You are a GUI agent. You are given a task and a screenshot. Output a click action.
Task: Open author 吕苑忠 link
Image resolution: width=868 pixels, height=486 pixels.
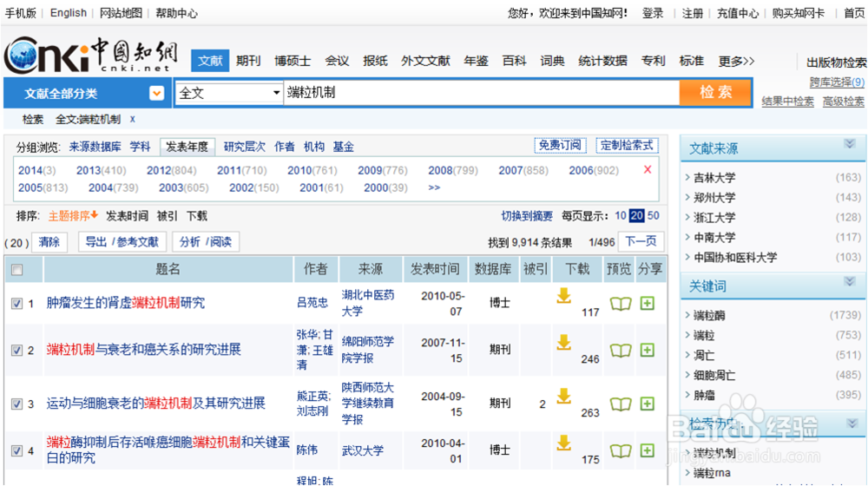click(x=312, y=303)
